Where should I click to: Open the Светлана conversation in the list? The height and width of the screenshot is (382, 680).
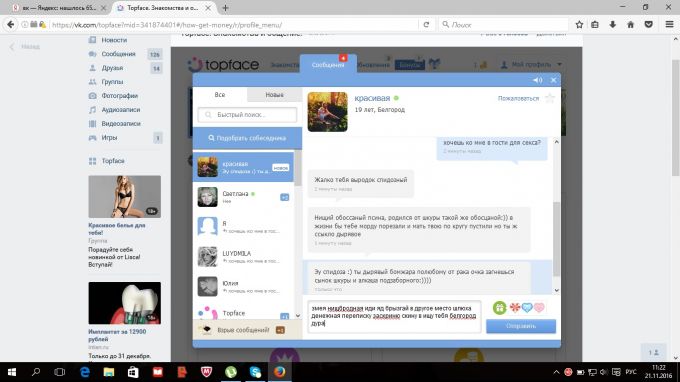click(243, 197)
